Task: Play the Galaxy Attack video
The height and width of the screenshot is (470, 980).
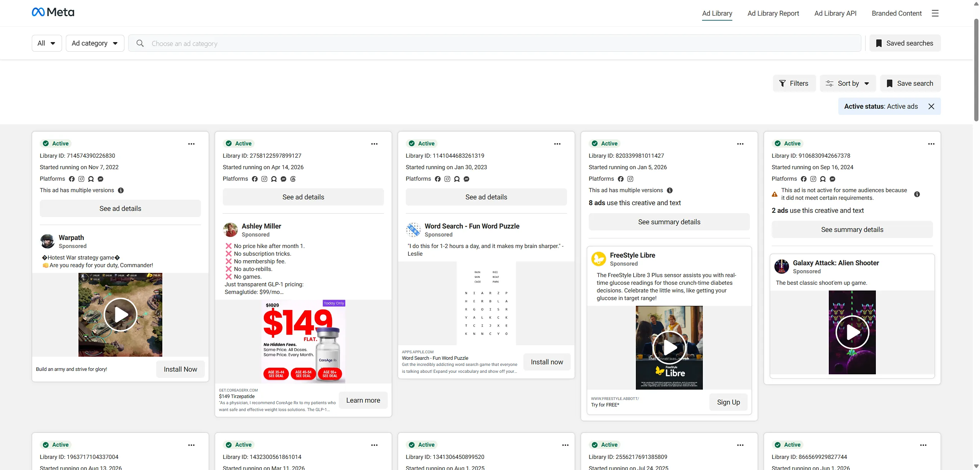Action: click(x=852, y=332)
